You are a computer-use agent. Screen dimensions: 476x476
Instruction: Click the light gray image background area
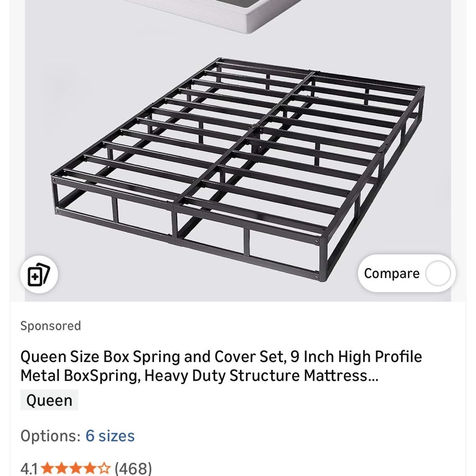click(x=99, y=79)
